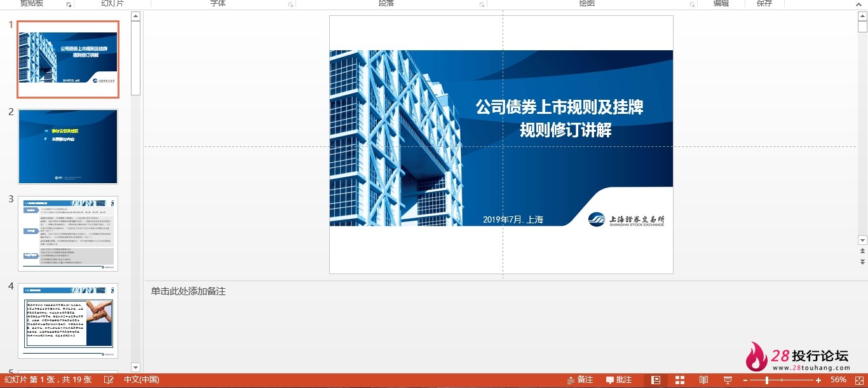This screenshot has height=388, width=868.
Task: Fit slide to current window icon
Action: point(858,380)
